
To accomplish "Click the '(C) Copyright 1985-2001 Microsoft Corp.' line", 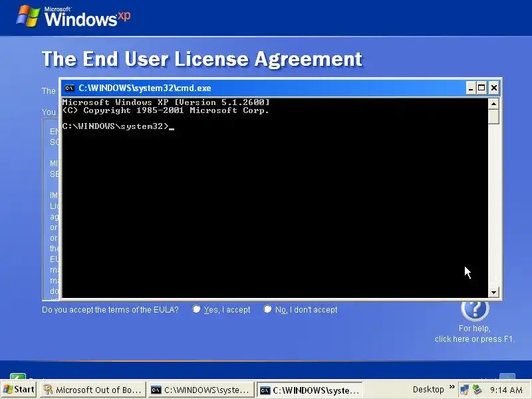I will (x=166, y=110).
